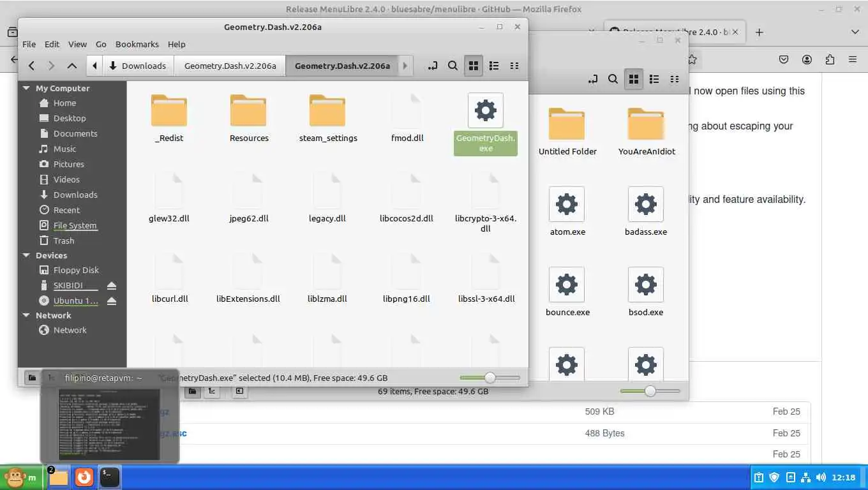Collapse the My Computer sidebar section

(26, 88)
